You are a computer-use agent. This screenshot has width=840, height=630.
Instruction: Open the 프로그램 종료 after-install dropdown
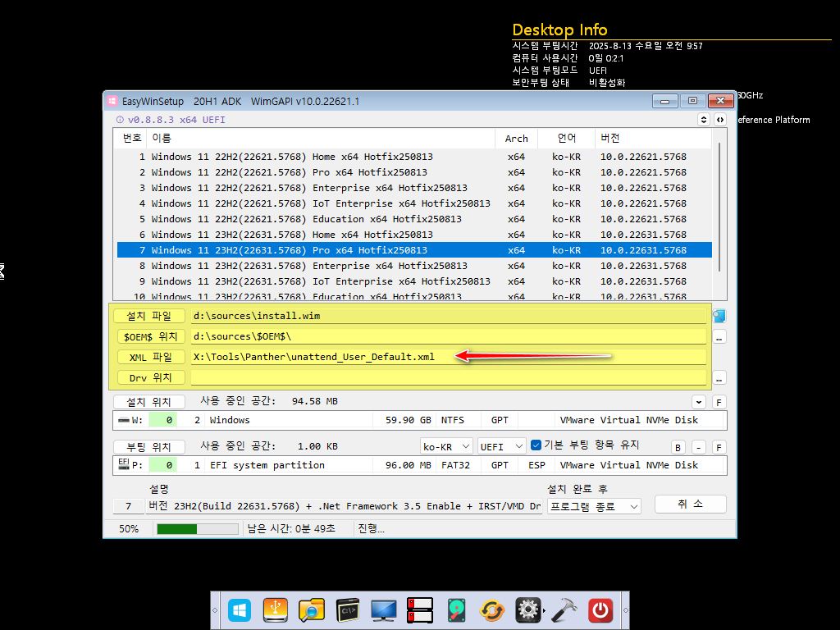click(594, 506)
